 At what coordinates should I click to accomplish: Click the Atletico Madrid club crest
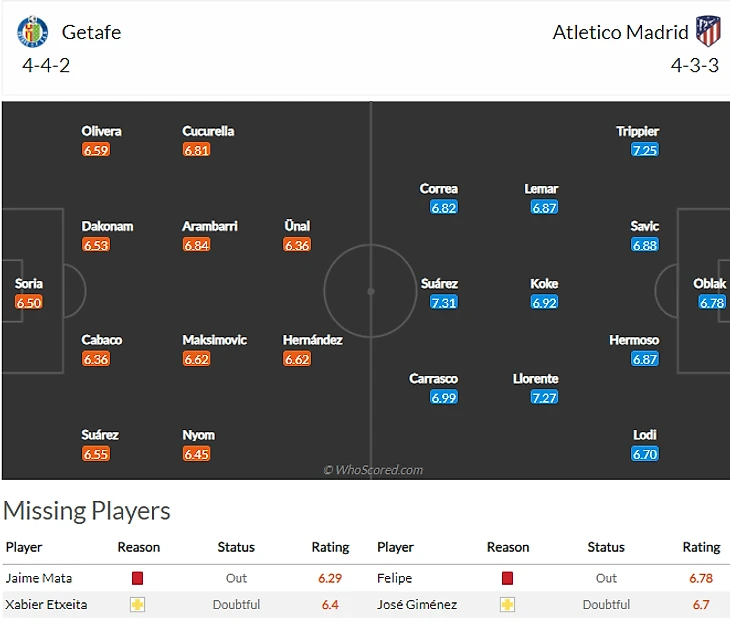[708, 31]
